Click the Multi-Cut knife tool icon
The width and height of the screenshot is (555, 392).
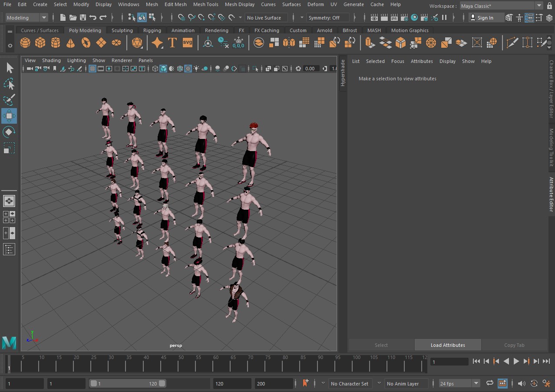pos(512,43)
